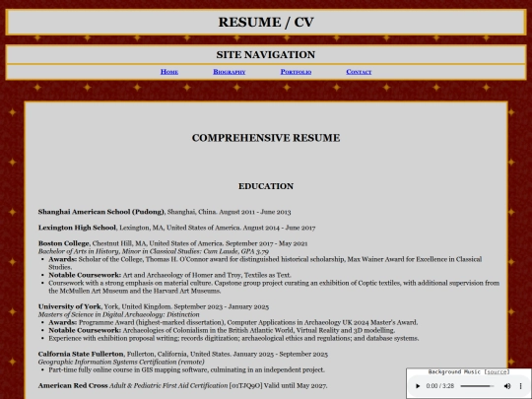Click the SITE NAVIGATION heading
532x399 pixels.
coord(266,54)
